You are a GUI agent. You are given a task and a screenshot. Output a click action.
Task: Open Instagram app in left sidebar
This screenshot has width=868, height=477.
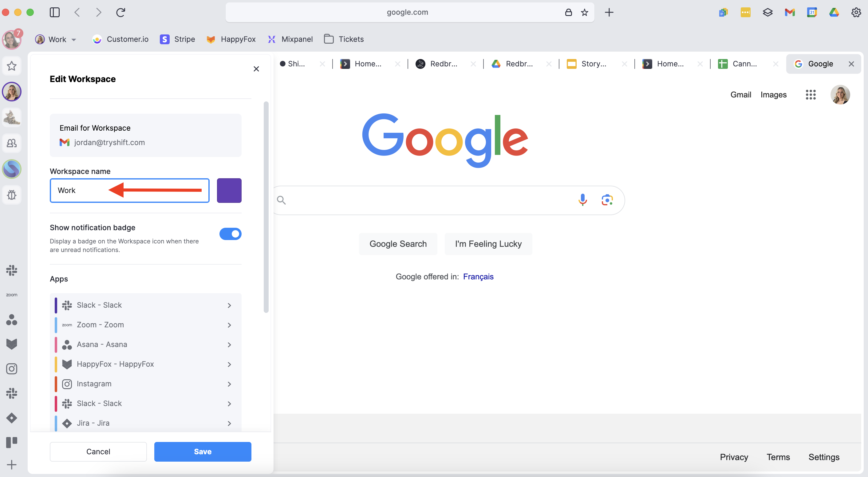coord(12,369)
